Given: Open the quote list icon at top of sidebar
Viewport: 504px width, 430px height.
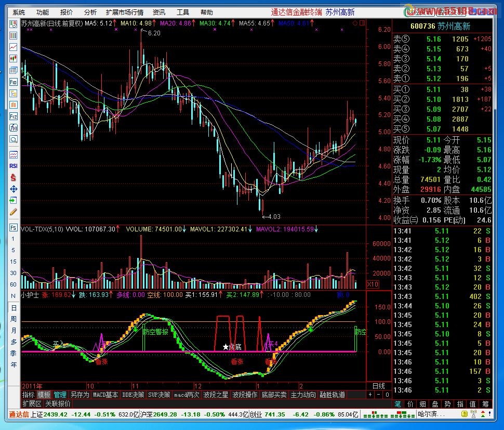Looking at the screenshot, I should (x=13, y=24).
